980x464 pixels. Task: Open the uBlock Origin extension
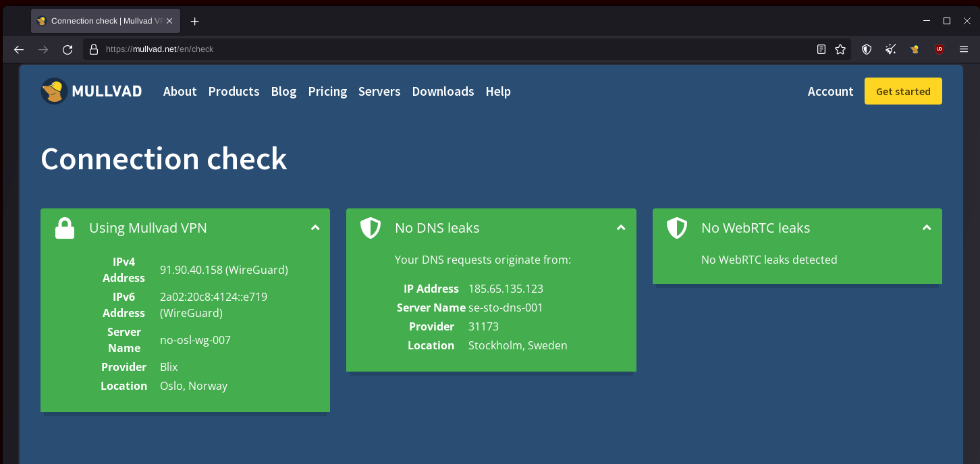click(x=939, y=49)
